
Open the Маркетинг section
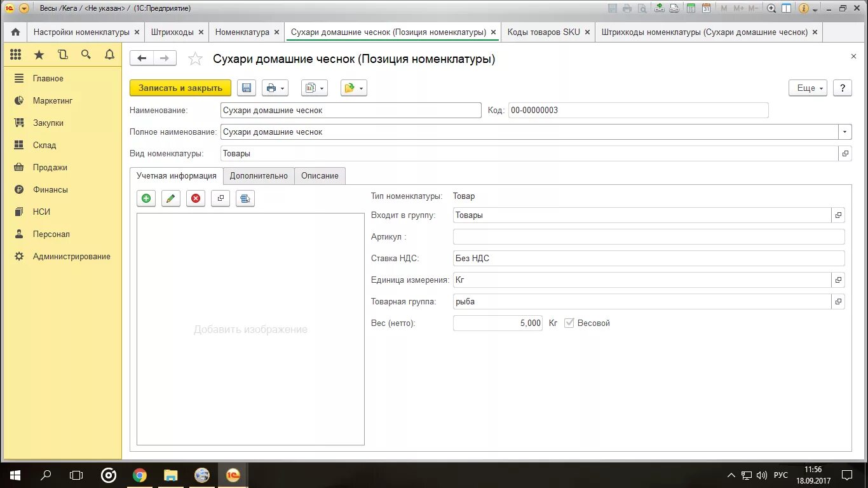pos(53,100)
